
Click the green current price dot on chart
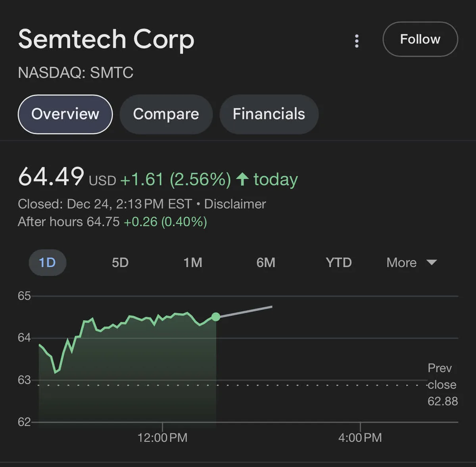216,317
